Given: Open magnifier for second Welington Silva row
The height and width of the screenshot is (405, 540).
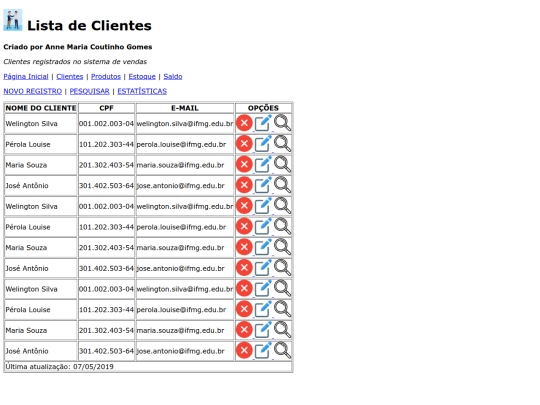Looking at the screenshot, I should click(x=282, y=206).
